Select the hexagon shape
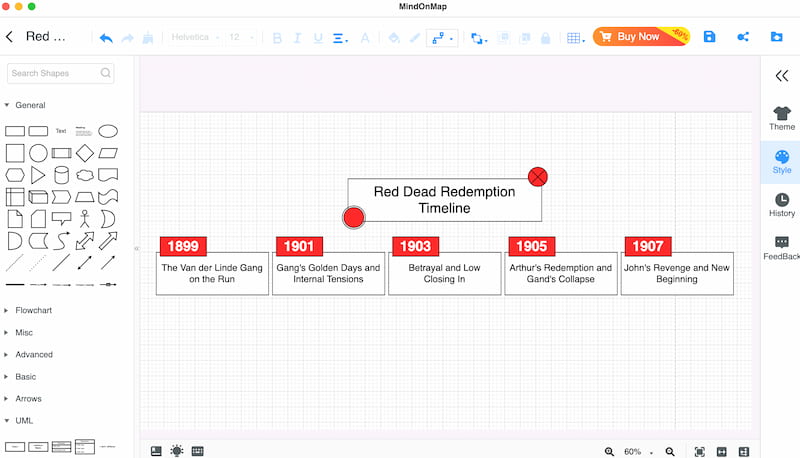The height and width of the screenshot is (458, 800). click(15, 175)
